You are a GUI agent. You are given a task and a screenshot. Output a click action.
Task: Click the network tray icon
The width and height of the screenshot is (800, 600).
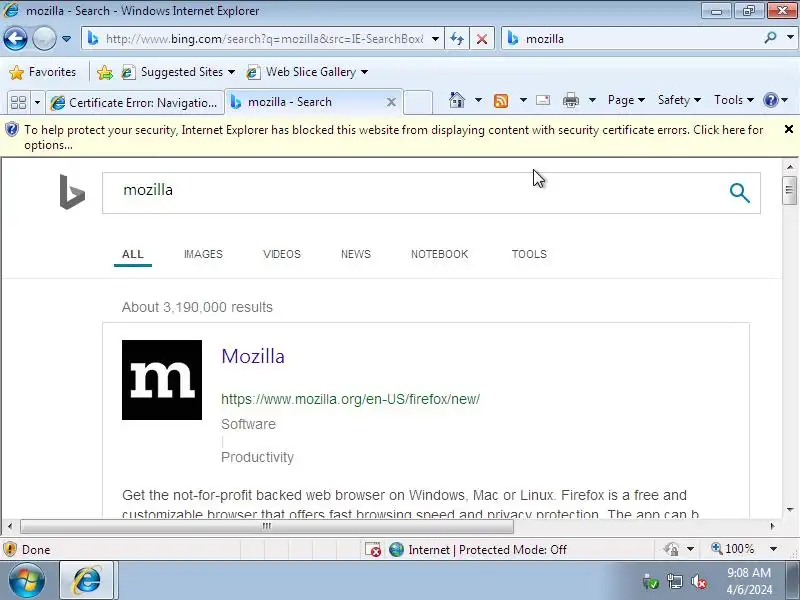[674, 581]
